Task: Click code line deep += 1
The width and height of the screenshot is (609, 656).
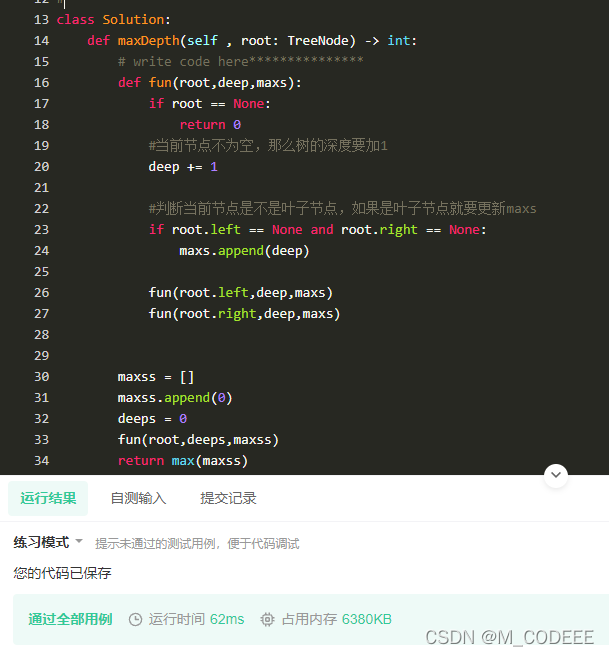Action: pos(183,167)
